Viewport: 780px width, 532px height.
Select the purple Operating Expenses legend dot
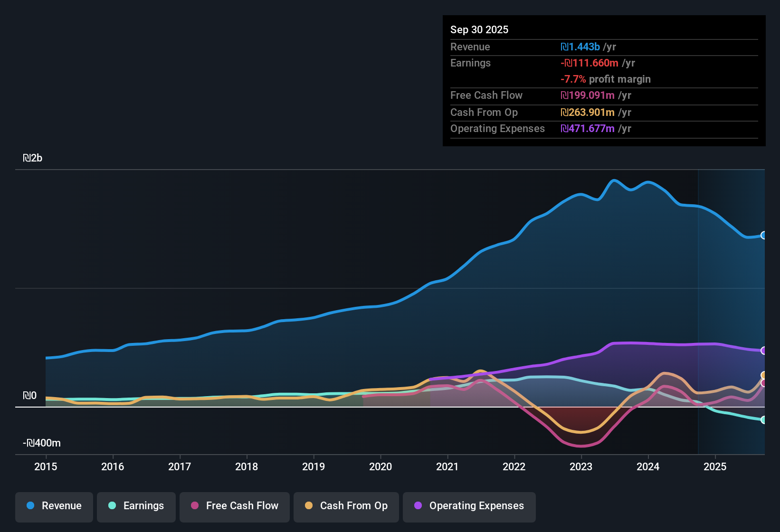coord(418,506)
